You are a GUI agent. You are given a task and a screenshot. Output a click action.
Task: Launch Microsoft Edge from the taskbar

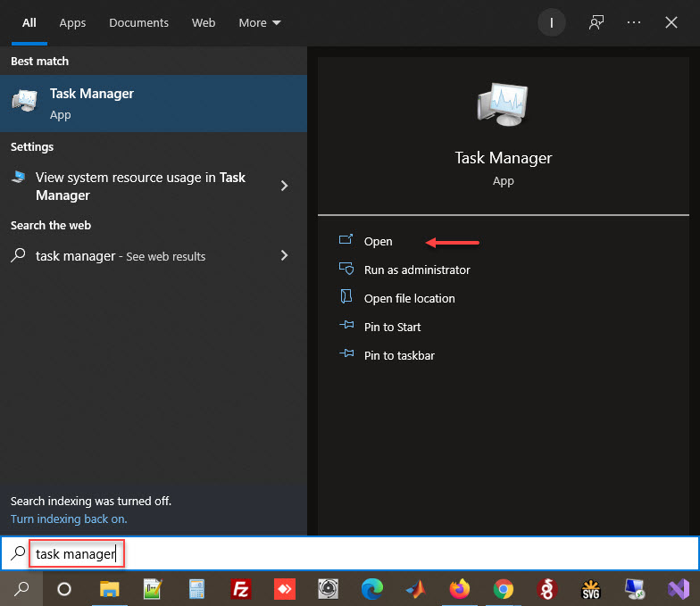pyautogui.click(x=371, y=589)
